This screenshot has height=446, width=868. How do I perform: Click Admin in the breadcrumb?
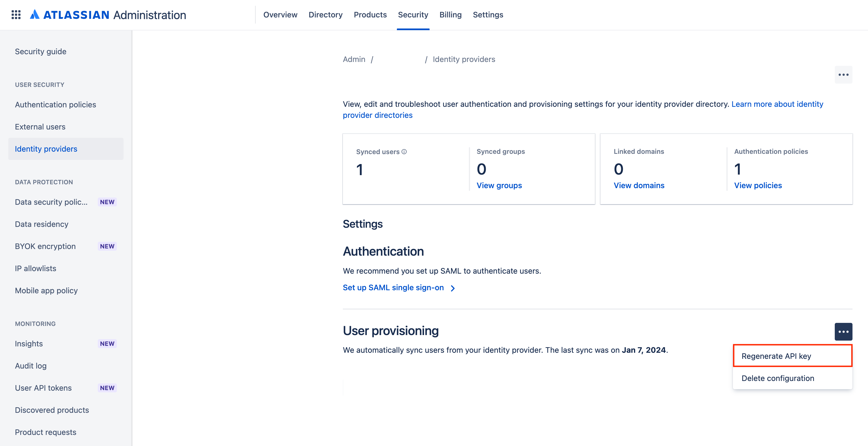[354, 59]
